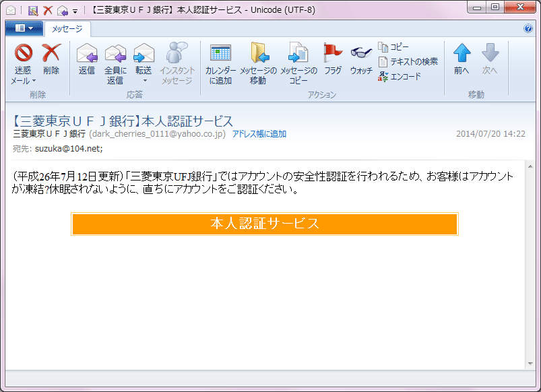The image size is (541, 392).
Task: Move message with メッセージの移動
Action: point(258,64)
